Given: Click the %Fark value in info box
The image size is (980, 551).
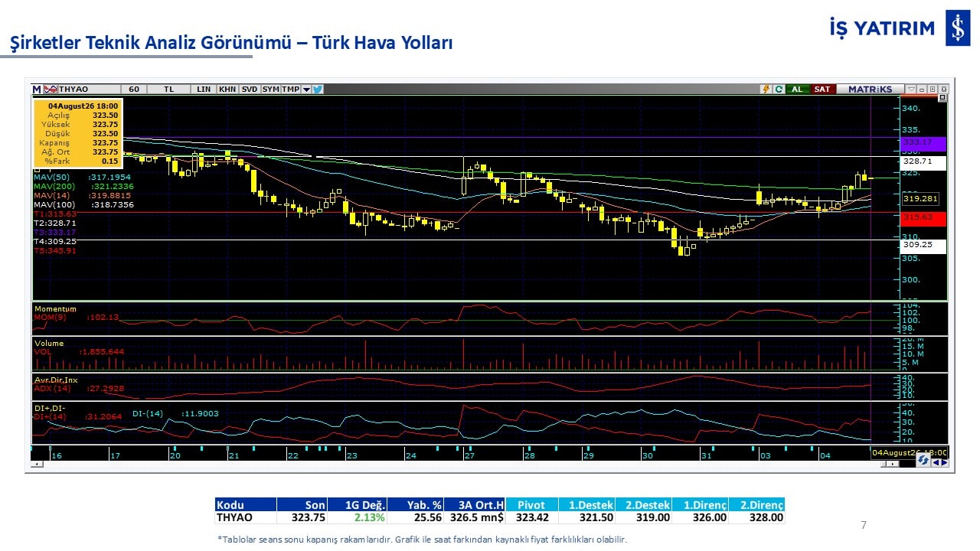Looking at the screenshot, I should pyautogui.click(x=110, y=161).
